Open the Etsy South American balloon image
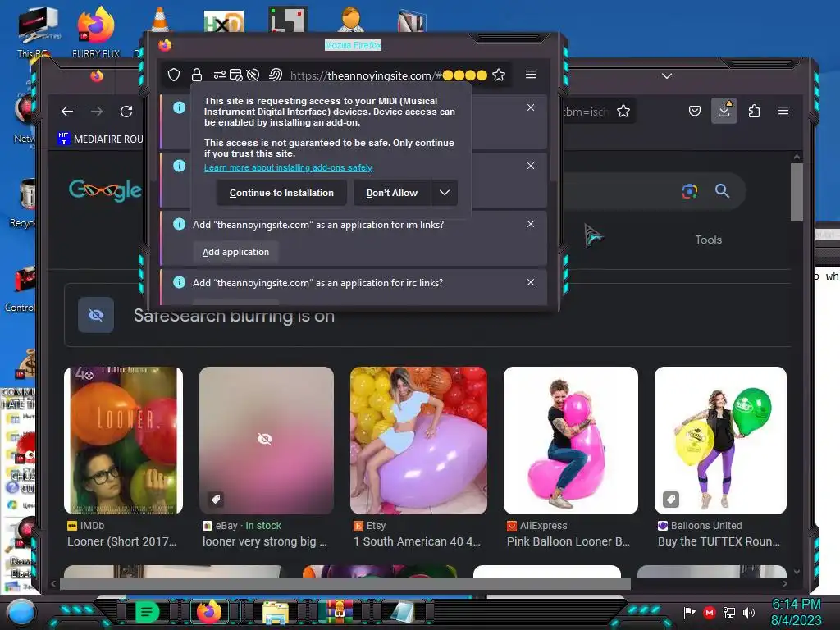Viewport: 840px width, 630px height. pos(418,441)
